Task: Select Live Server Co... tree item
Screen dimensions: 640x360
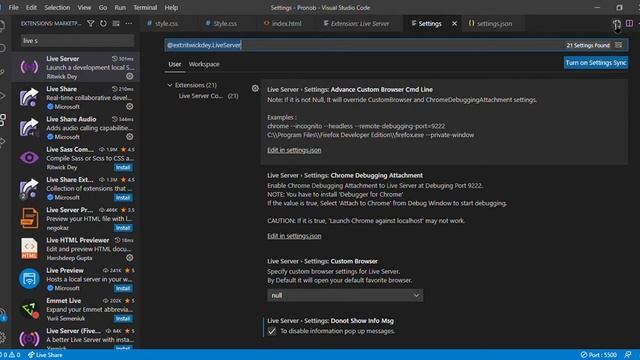Action: point(208,96)
